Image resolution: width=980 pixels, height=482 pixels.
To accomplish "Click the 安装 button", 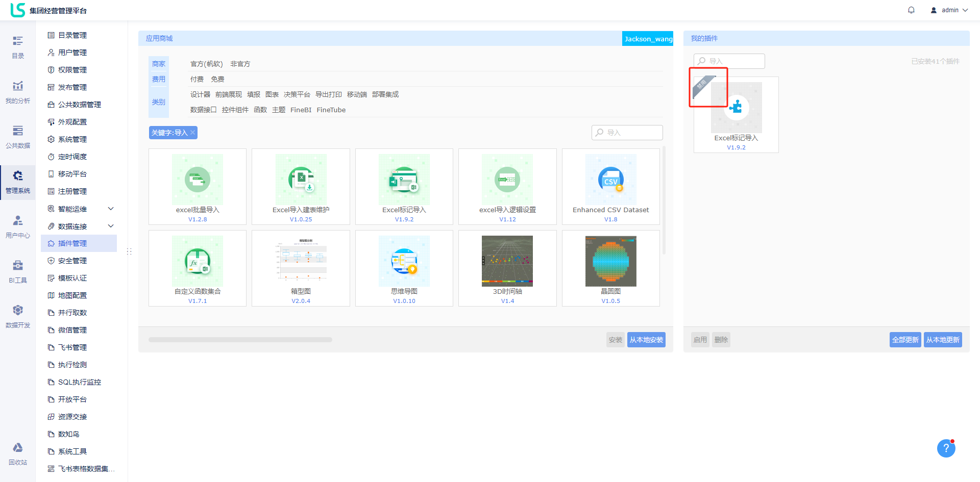I will coord(616,340).
